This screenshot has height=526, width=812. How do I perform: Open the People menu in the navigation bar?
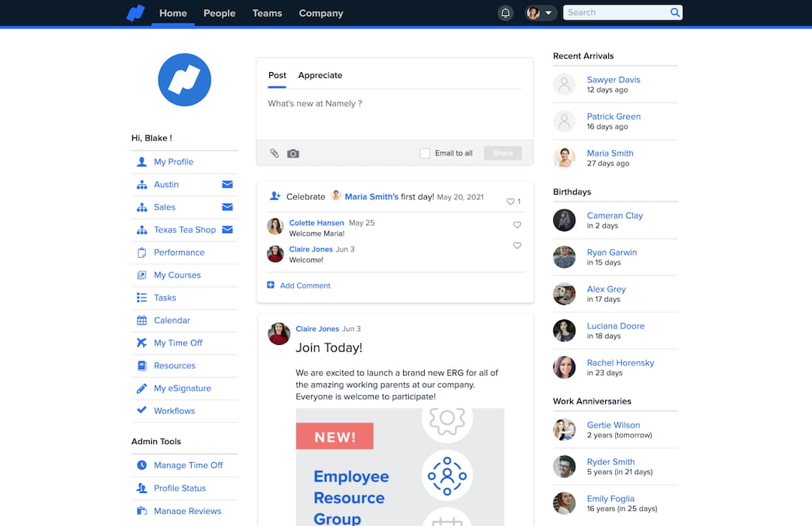pos(219,13)
